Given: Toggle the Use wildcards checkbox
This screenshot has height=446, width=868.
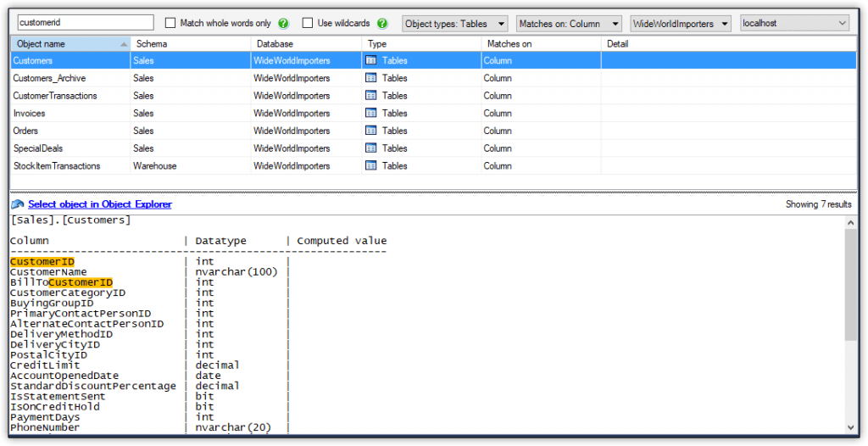Looking at the screenshot, I should (x=308, y=24).
